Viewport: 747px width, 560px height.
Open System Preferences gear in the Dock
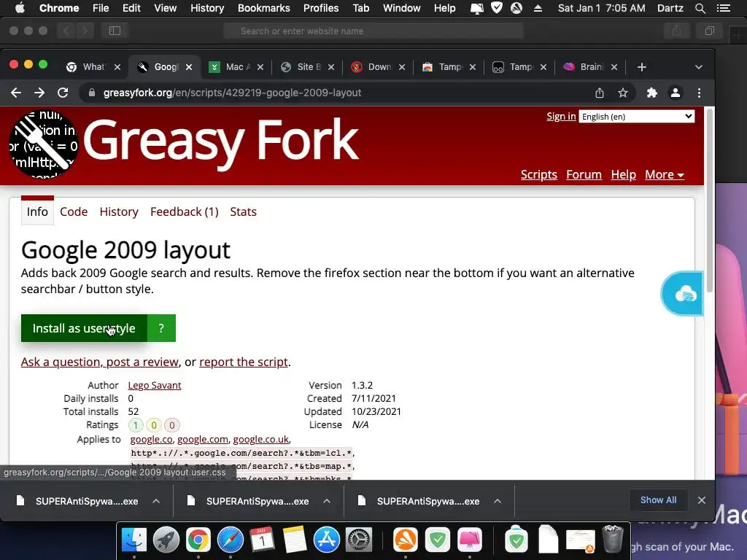tap(358, 540)
